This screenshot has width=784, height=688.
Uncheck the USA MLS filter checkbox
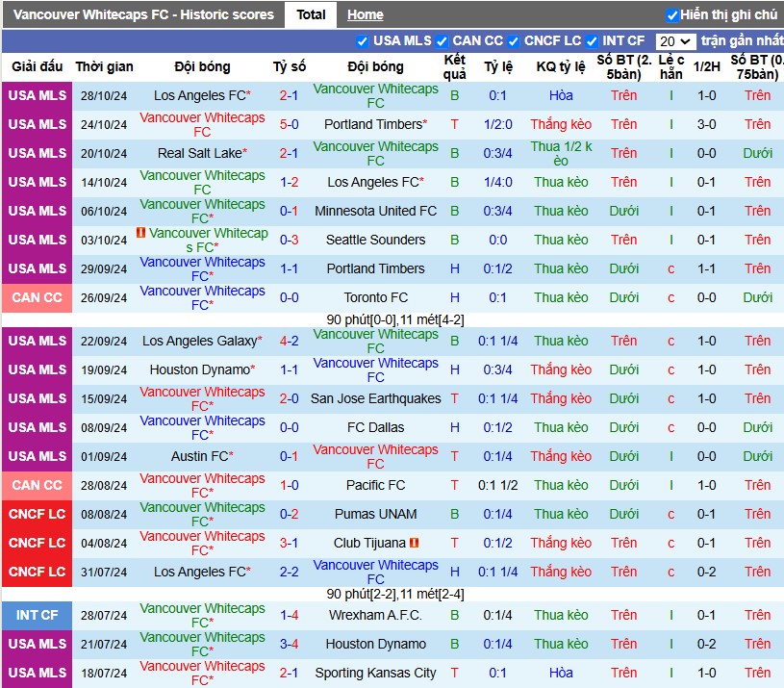(x=363, y=41)
